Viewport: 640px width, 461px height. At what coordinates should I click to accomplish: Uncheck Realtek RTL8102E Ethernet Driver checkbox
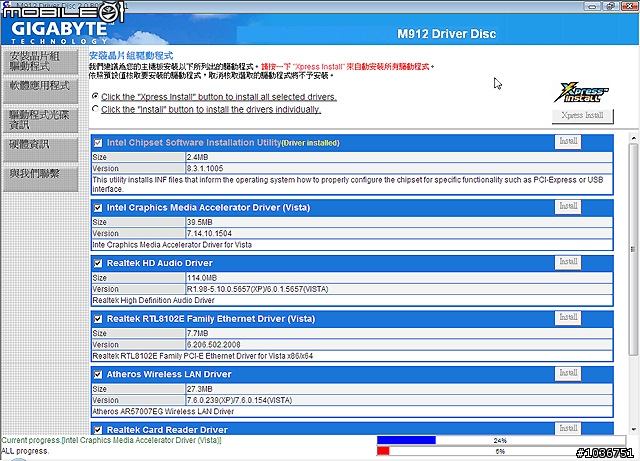point(98,318)
